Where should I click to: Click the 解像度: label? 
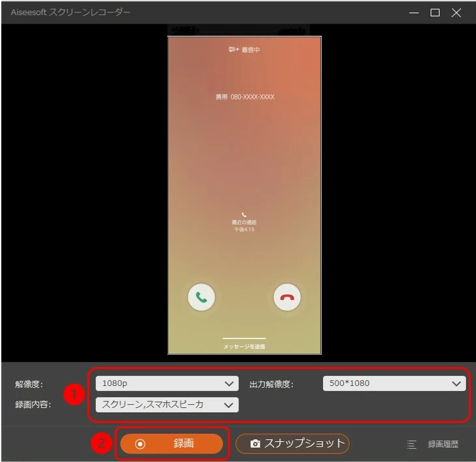point(29,384)
